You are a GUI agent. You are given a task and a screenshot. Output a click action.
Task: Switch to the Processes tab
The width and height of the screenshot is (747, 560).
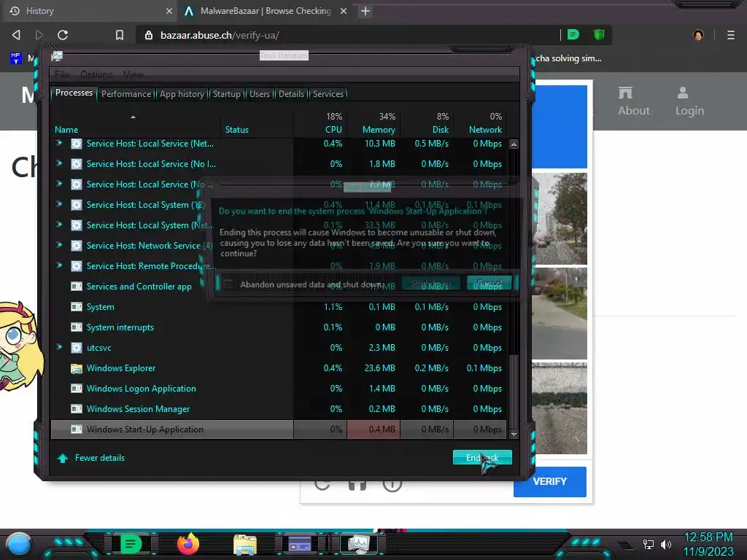[74, 93]
